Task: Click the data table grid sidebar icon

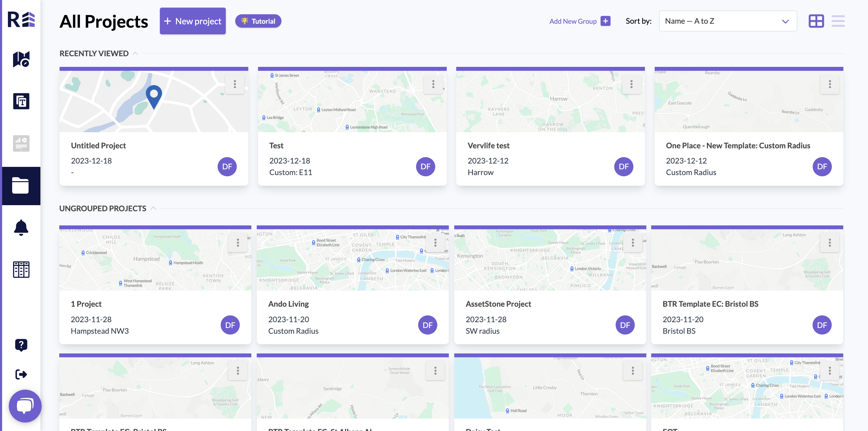Action: [21, 269]
